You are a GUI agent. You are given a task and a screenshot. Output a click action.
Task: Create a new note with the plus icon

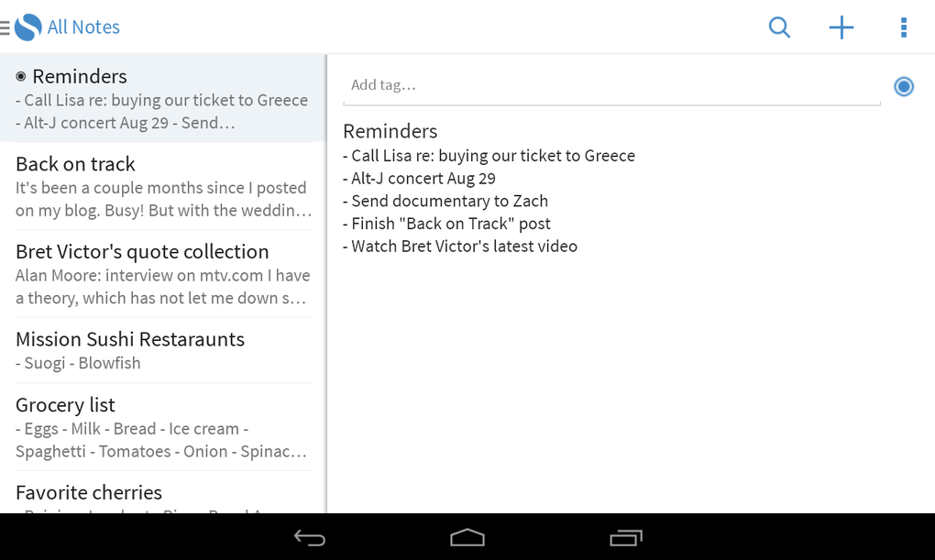(841, 27)
